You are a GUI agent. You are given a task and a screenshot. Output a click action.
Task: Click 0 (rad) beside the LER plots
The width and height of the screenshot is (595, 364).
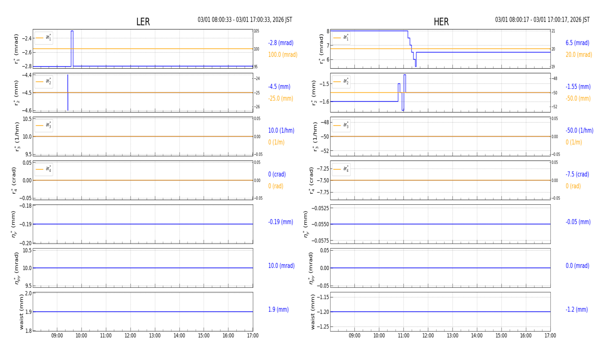[x=276, y=186]
